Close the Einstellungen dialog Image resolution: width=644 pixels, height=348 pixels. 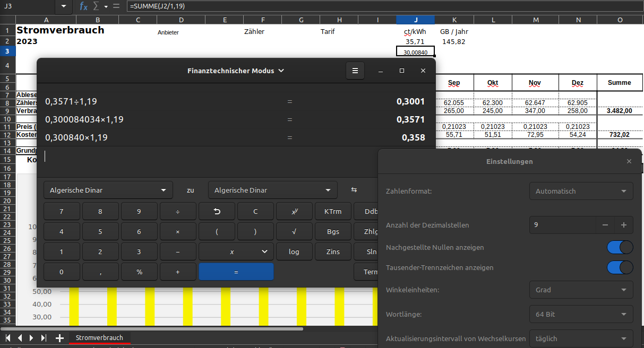(629, 161)
